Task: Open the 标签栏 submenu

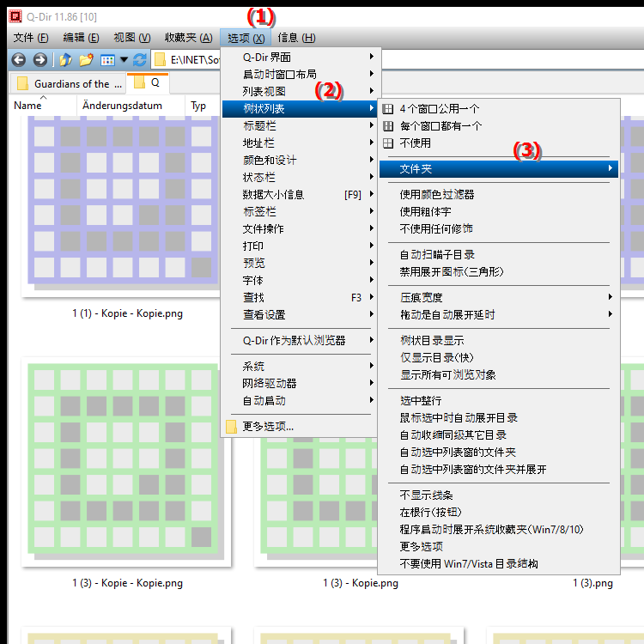Action: tap(300, 211)
